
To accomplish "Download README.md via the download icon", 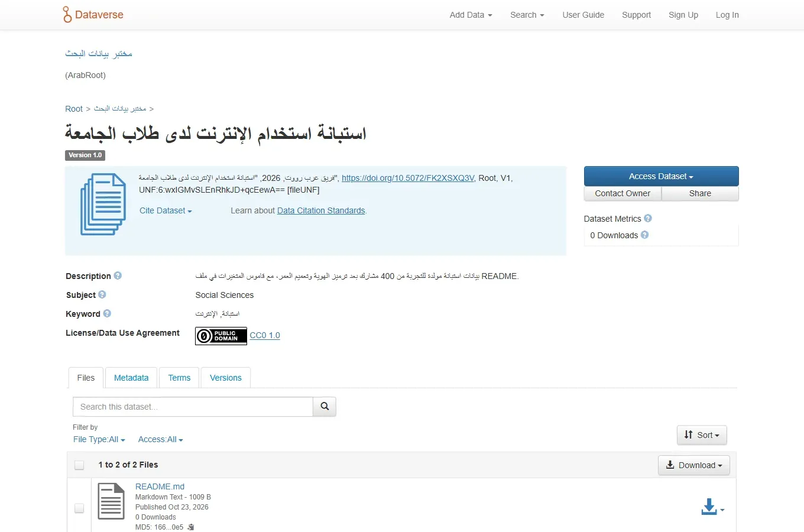I will point(712,508).
